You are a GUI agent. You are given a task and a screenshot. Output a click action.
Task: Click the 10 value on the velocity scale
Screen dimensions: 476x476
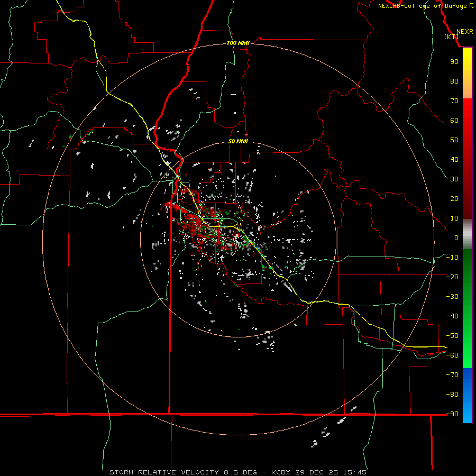coord(454,218)
